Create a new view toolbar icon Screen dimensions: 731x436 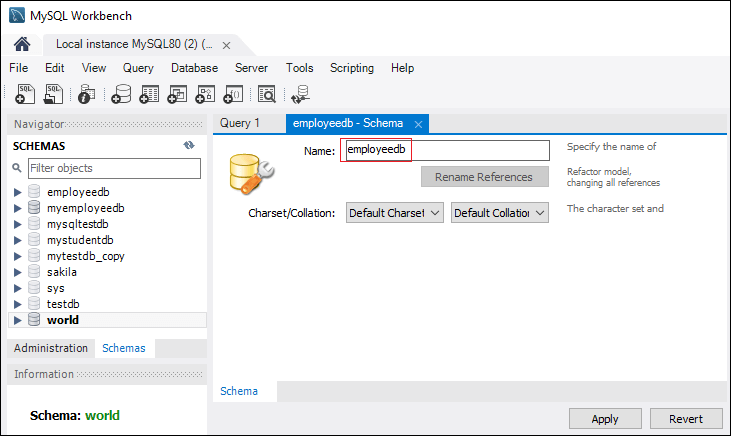(x=177, y=94)
